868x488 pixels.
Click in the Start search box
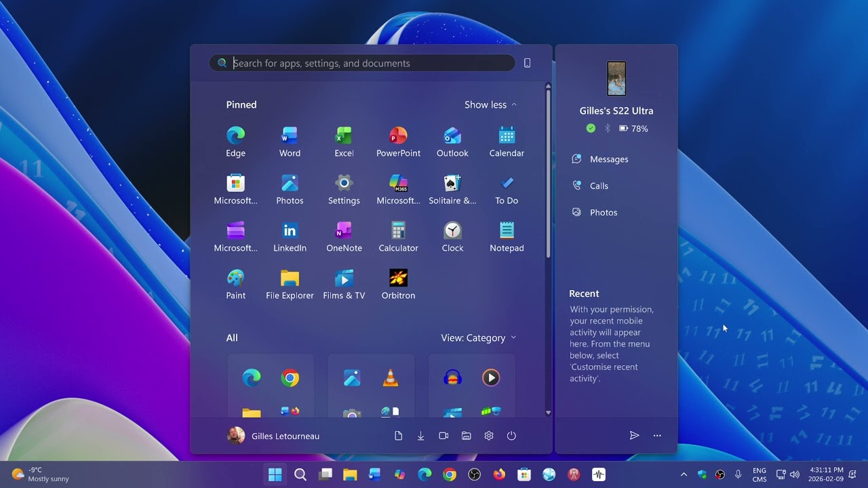click(x=362, y=63)
